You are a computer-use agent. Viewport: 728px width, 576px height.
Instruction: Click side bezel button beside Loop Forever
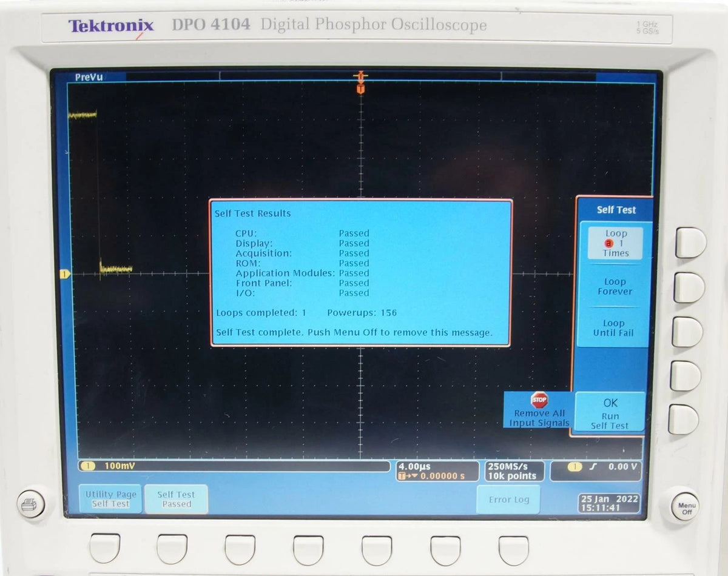click(x=689, y=287)
